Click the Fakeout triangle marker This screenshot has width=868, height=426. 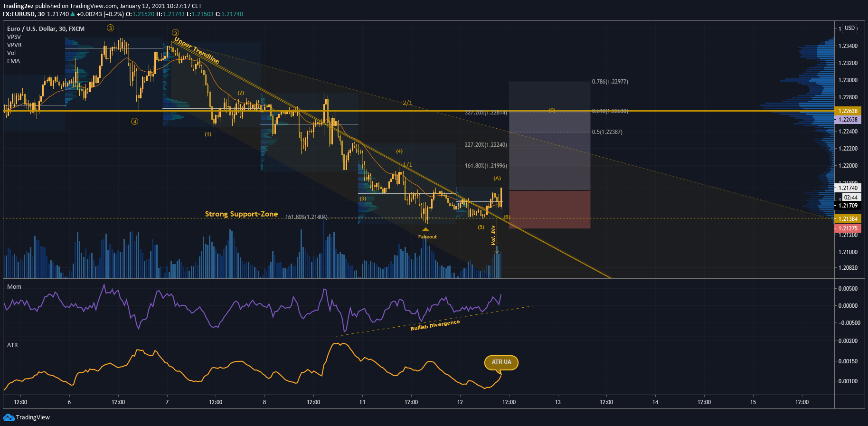[425, 229]
